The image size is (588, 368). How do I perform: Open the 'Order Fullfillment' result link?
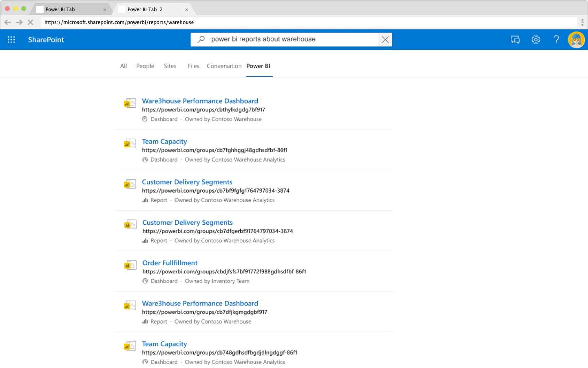tap(170, 263)
